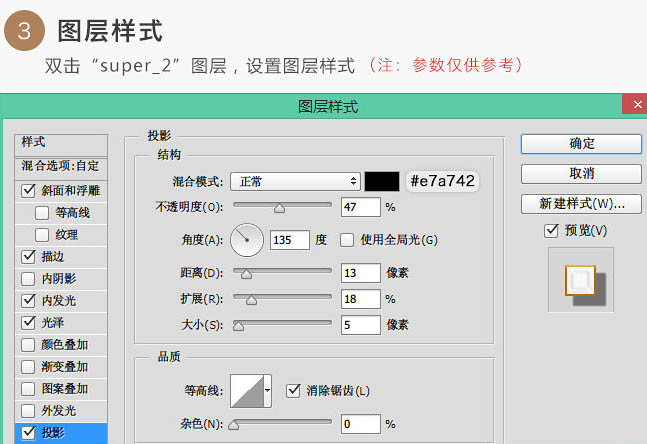Select the 投影 style label
Screen dimensions: 647x444
coord(53,433)
